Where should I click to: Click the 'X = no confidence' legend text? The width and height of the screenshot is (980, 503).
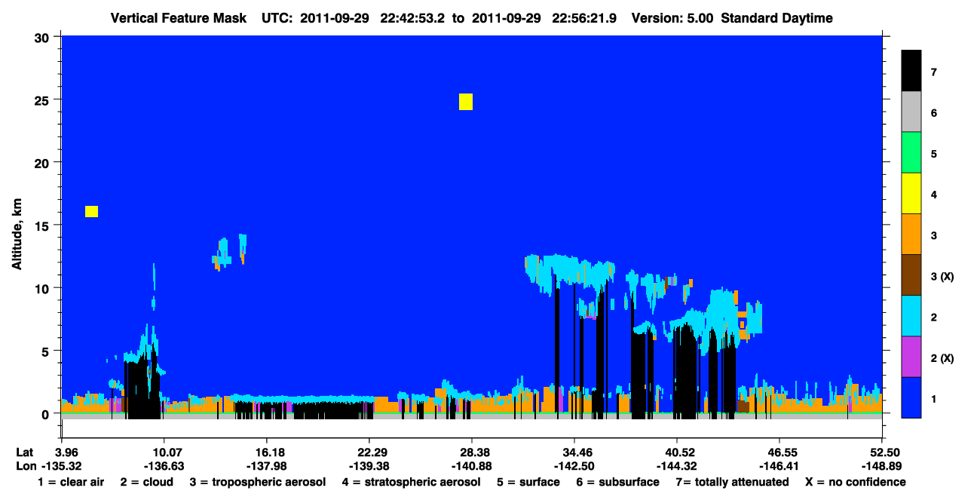(x=855, y=482)
